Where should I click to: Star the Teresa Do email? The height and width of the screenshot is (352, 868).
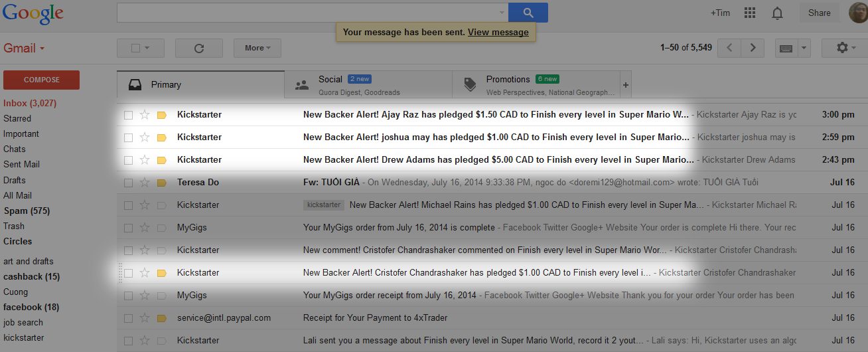coord(145,183)
